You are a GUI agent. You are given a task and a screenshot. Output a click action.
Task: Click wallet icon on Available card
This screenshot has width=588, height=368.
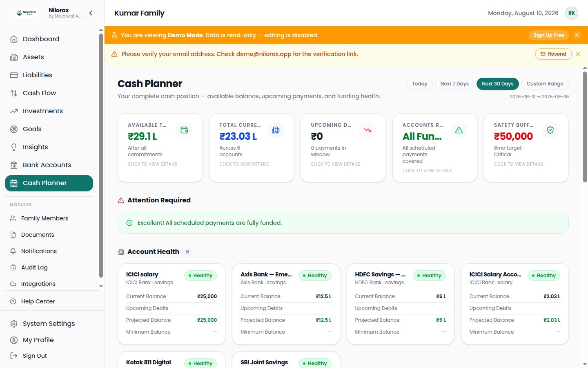point(184,130)
